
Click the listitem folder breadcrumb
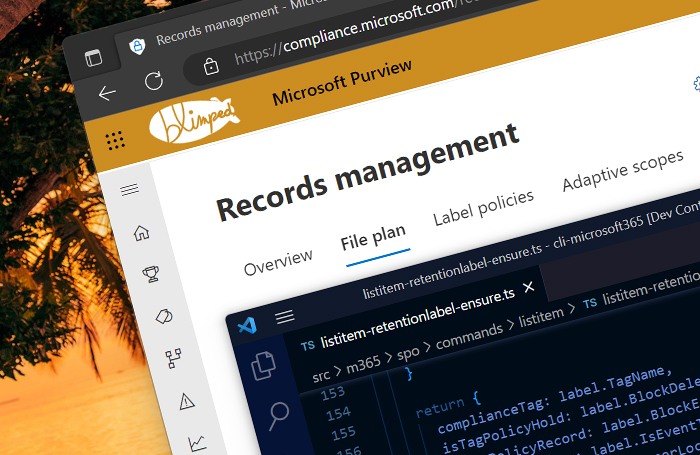point(541,317)
